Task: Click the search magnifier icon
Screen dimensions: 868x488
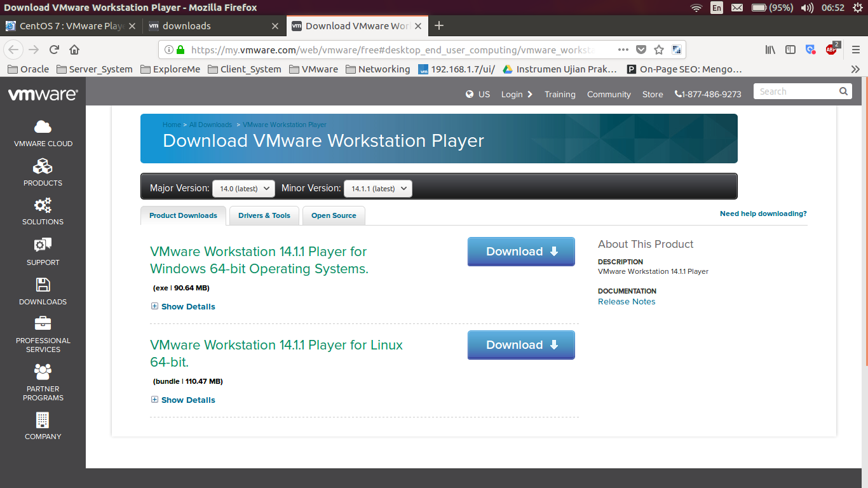Action: point(843,91)
